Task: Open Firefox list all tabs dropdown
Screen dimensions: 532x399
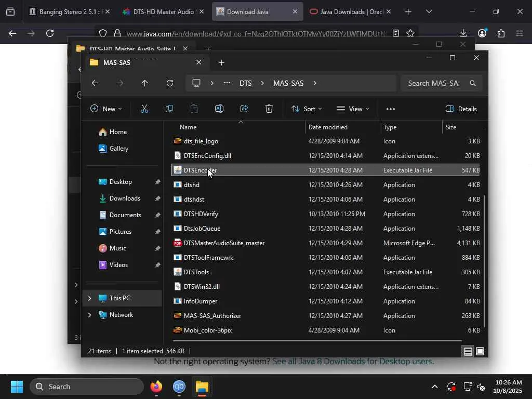Action: (x=429, y=11)
